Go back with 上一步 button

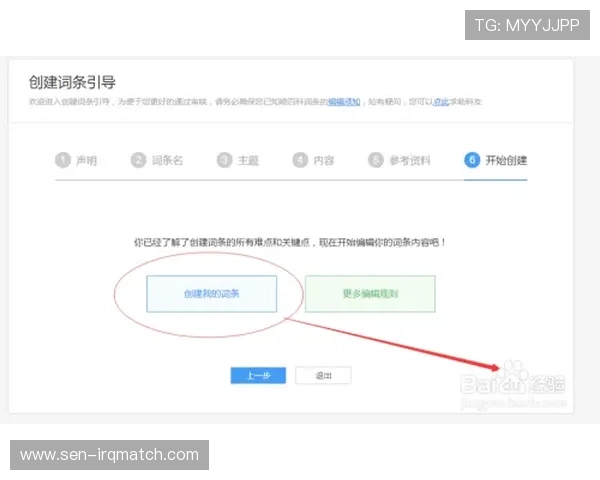(x=258, y=376)
